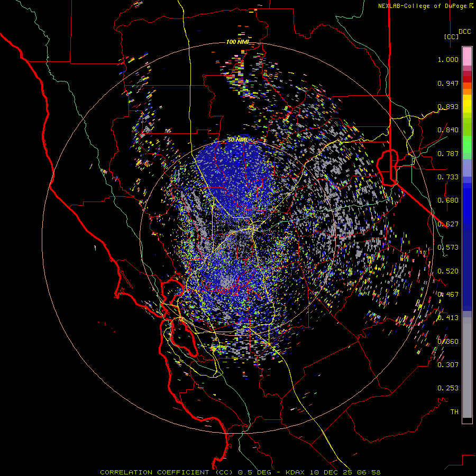
Task: Click the 50 NMI range ring label
Action: (237, 140)
